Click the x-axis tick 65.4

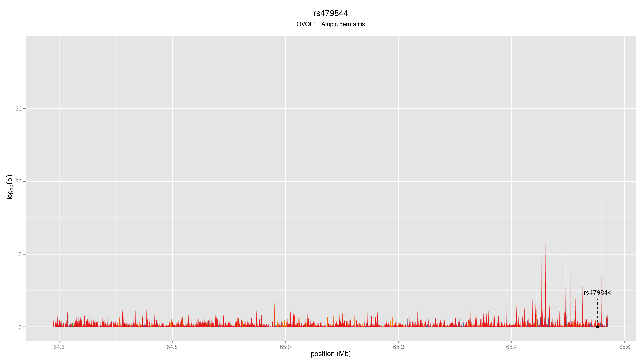511,347
